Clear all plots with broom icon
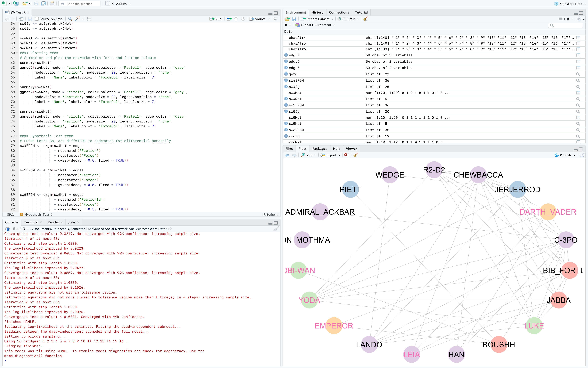588x368 pixels. pyautogui.click(x=355, y=155)
